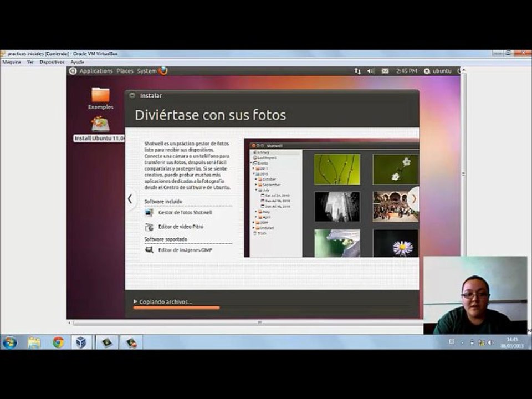Select Trash in the Shotwell sidebar
The image size is (532, 399).
[x=260, y=233]
